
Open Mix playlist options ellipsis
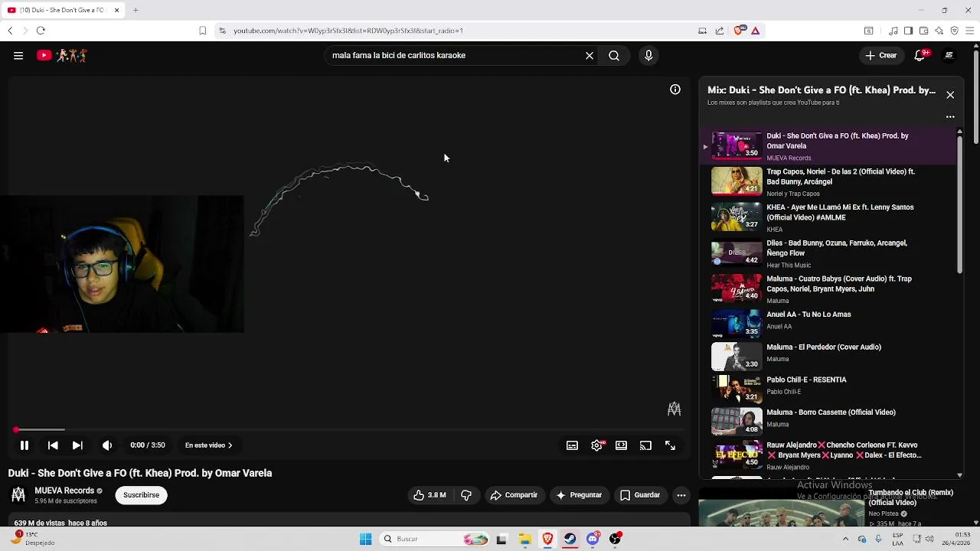click(x=950, y=117)
